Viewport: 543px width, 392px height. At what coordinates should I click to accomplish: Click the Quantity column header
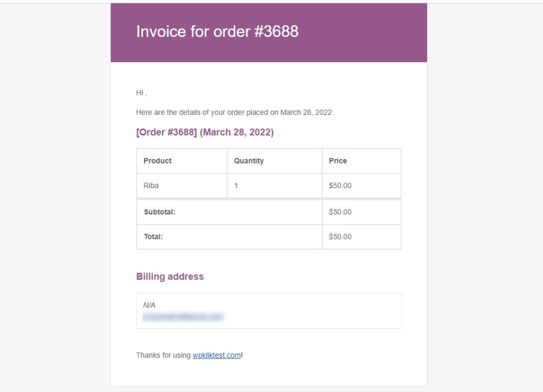(275, 161)
